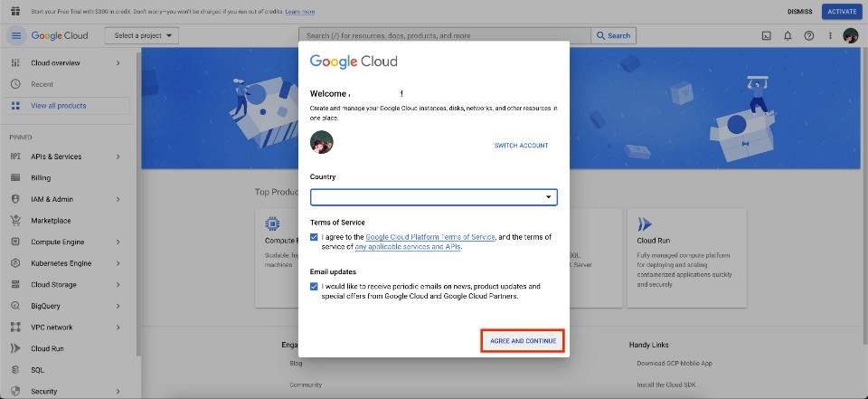
Task: Open Download GCP Mobile App link
Action: (x=675, y=364)
